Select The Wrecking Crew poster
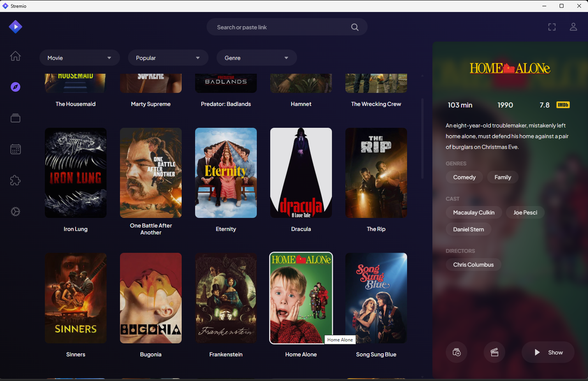The width and height of the screenshot is (588, 381). pos(376,83)
